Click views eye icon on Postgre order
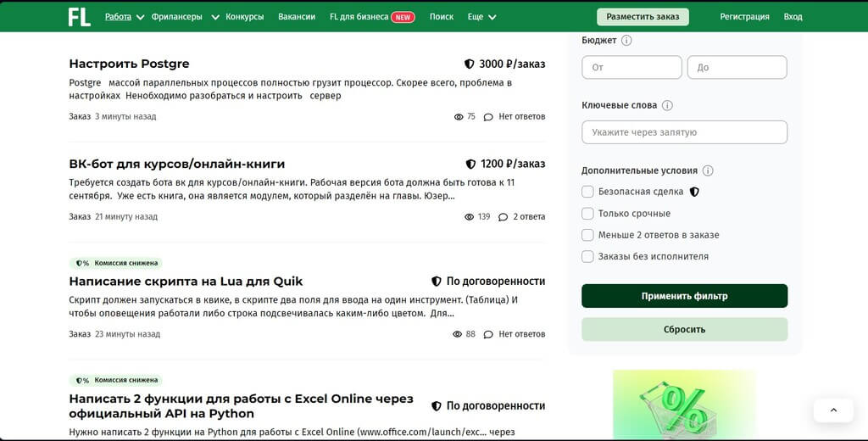868x441 pixels. click(x=459, y=117)
